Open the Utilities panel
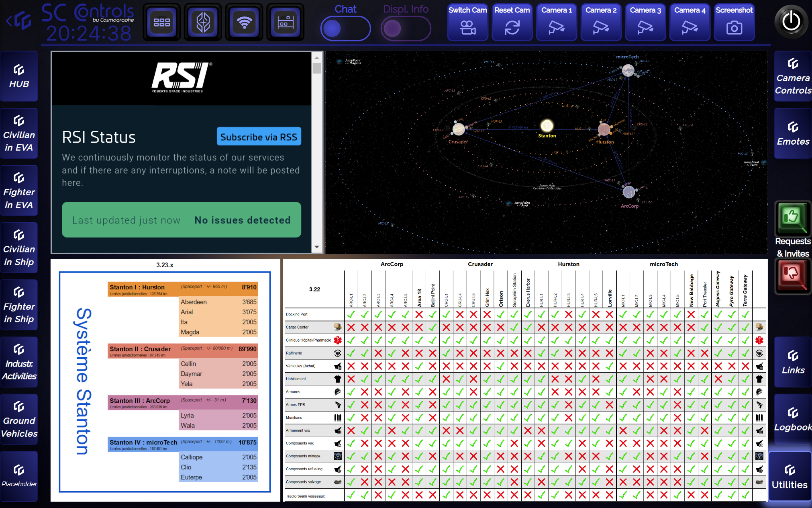The width and height of the screenshot is (812, 508). click(x=790, y=476)
